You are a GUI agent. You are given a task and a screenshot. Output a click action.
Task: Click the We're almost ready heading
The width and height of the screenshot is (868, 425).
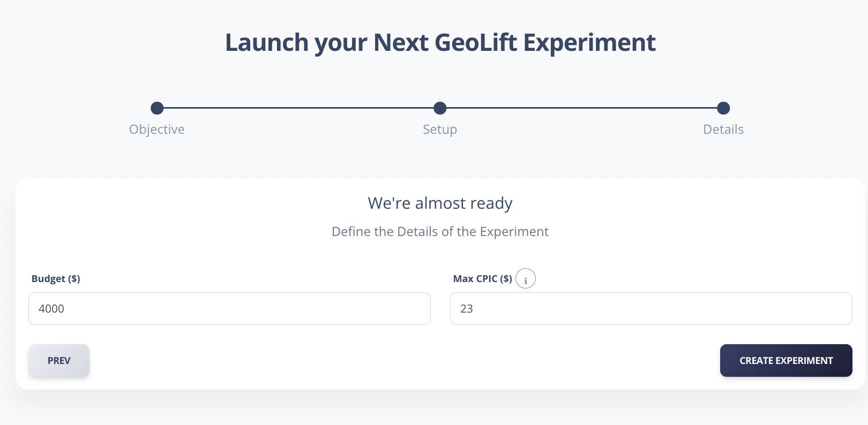click(440, 203)
